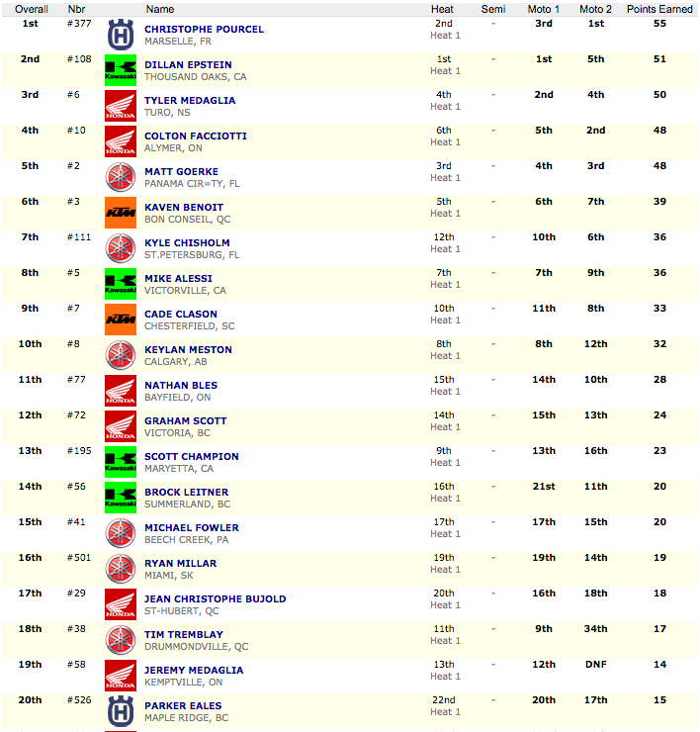Click Honda logo beside Nathan Bles
This screenshot has height=732, width=700.
coord(121,391)
